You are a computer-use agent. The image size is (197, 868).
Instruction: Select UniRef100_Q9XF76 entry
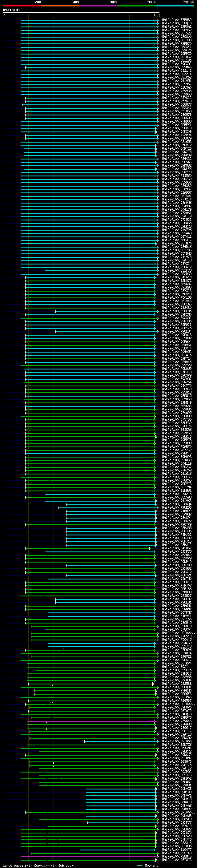[x=177, y=50]
